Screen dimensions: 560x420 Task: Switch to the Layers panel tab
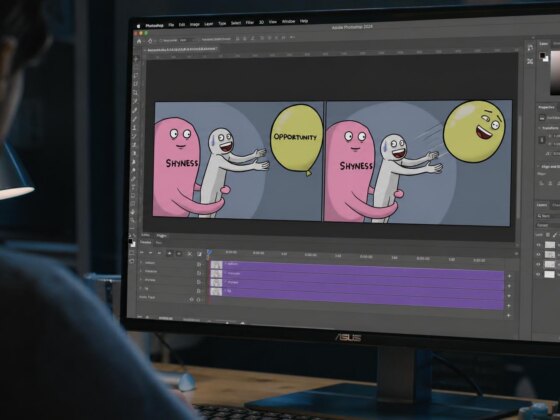coord(542,205)
